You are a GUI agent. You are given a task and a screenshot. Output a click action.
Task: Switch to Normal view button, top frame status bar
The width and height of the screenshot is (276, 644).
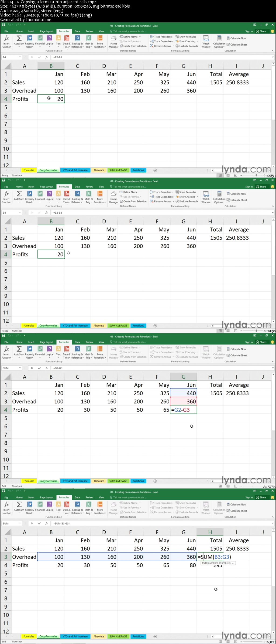220,175
